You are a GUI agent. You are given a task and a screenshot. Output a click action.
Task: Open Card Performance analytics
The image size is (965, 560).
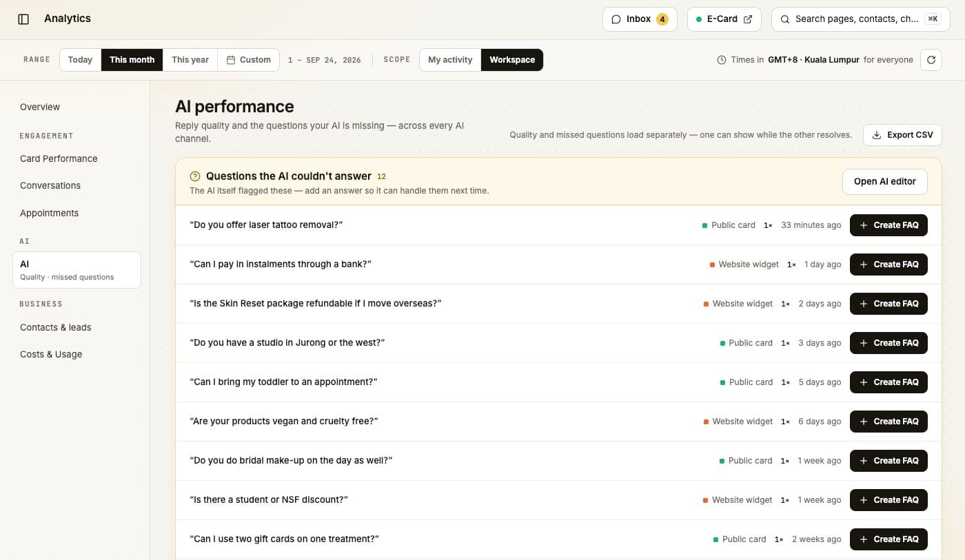pyautogui.click(x=77, y=158)
